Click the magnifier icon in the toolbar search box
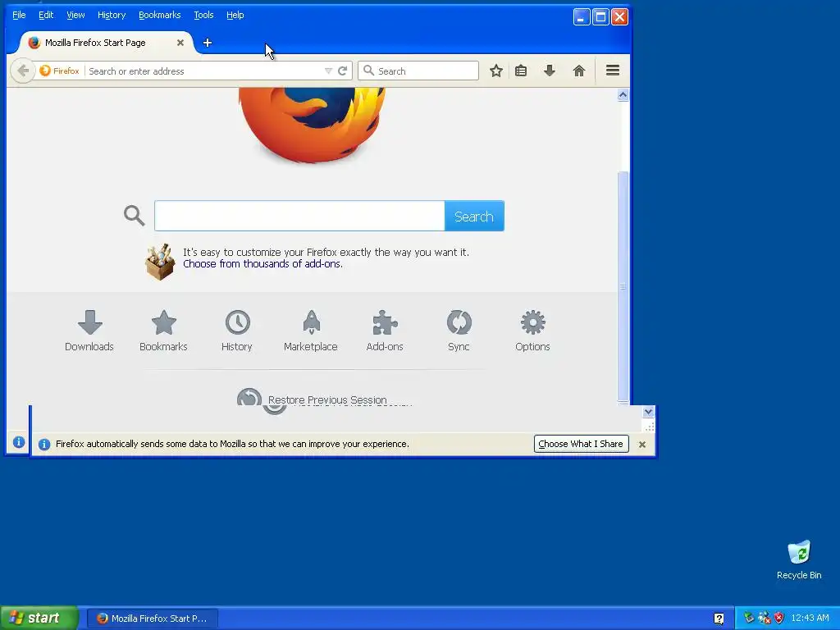The height and width of the screenshot is (630, 840). [x=368, y=71]
